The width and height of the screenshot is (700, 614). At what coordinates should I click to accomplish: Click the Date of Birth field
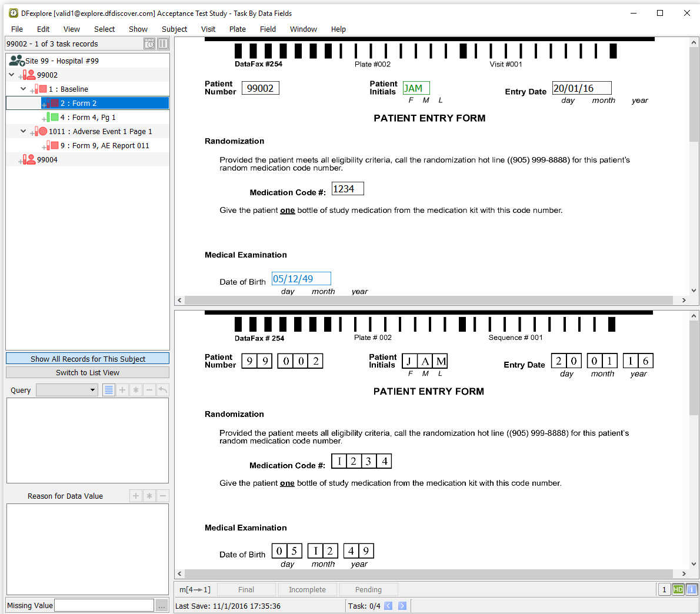pyautogui.click(x=301, y=279)
